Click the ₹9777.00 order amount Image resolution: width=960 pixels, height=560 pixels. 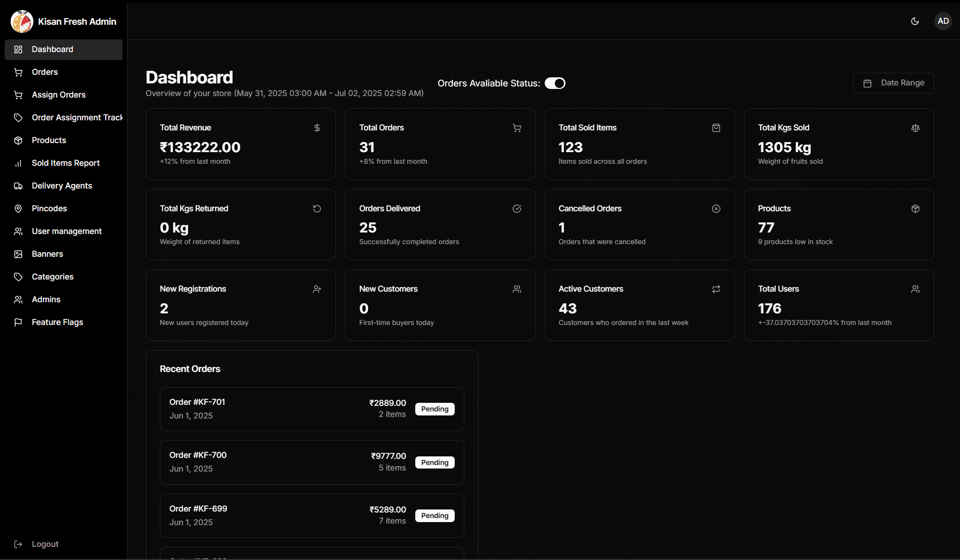click(388, 456)
